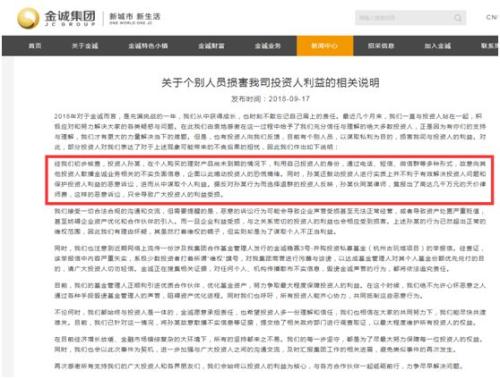Open the 招采信息 menu item
Screen dimensions: 500x379
pos(381,46)
